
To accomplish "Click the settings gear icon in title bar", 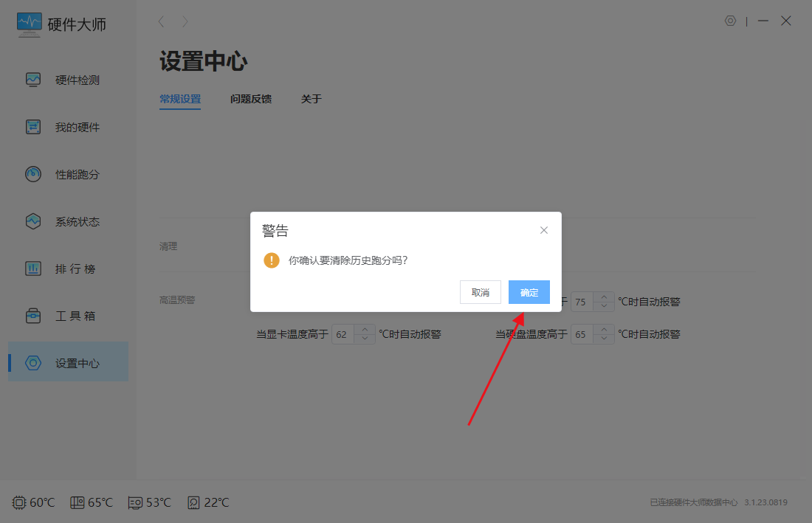I will (730, 21).
